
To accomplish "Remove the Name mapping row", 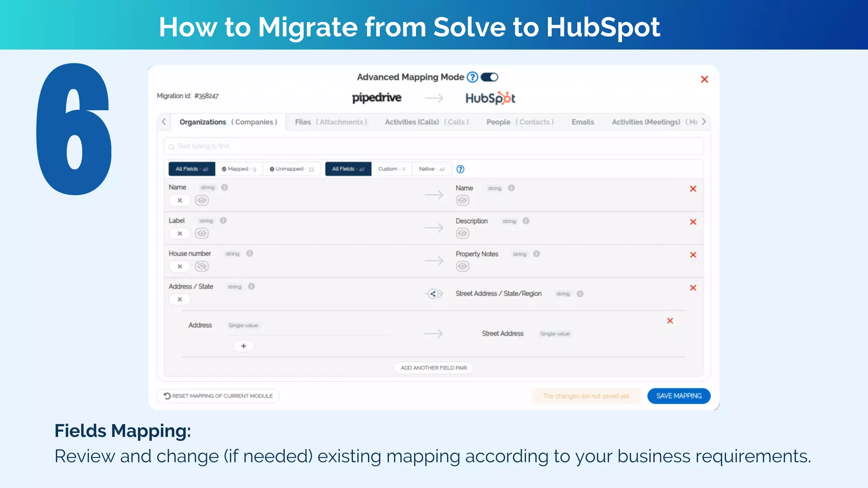I will click(x=693, y=189).
